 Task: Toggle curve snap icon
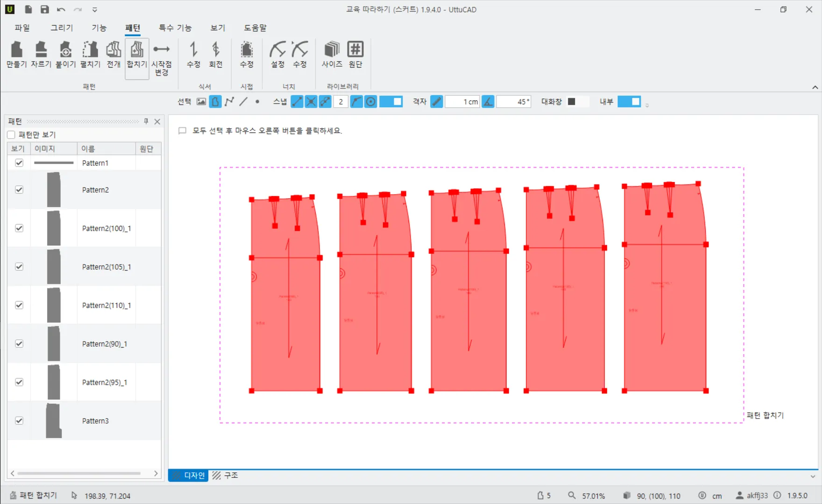point(357,101)
